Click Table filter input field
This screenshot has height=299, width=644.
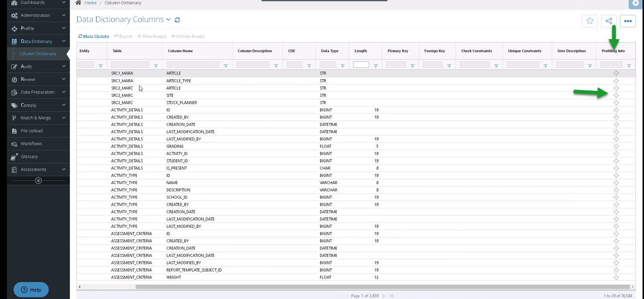pyautogui.click(x=130, y=64)
